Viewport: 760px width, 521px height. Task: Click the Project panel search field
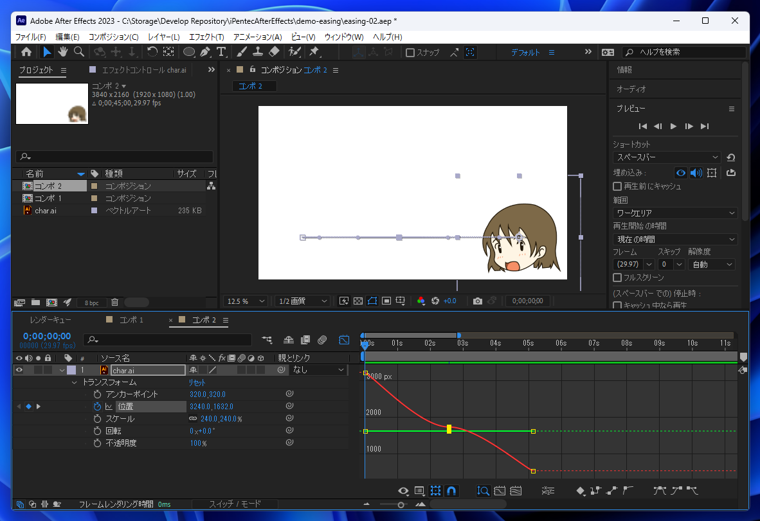tap(114, 157)
